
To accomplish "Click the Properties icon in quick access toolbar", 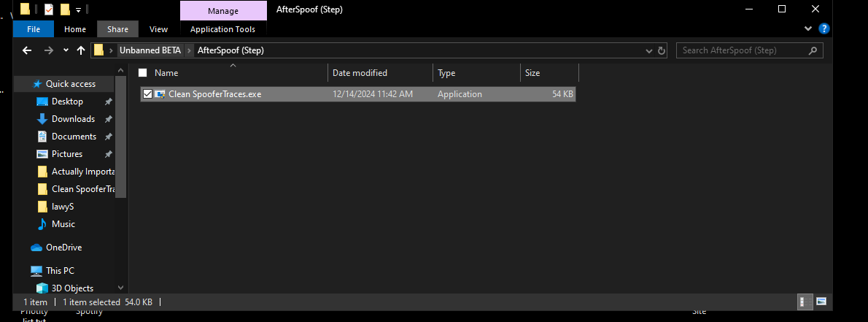I will pos(48,9).
